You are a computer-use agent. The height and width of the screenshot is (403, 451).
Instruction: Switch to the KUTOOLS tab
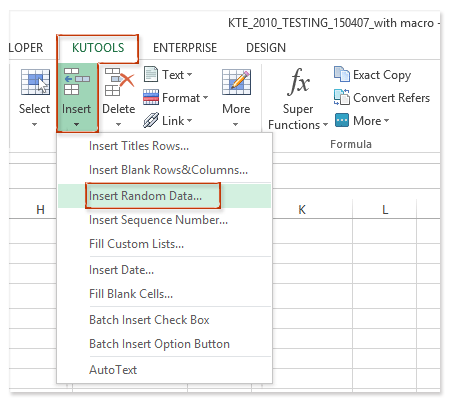coord(98,48)
